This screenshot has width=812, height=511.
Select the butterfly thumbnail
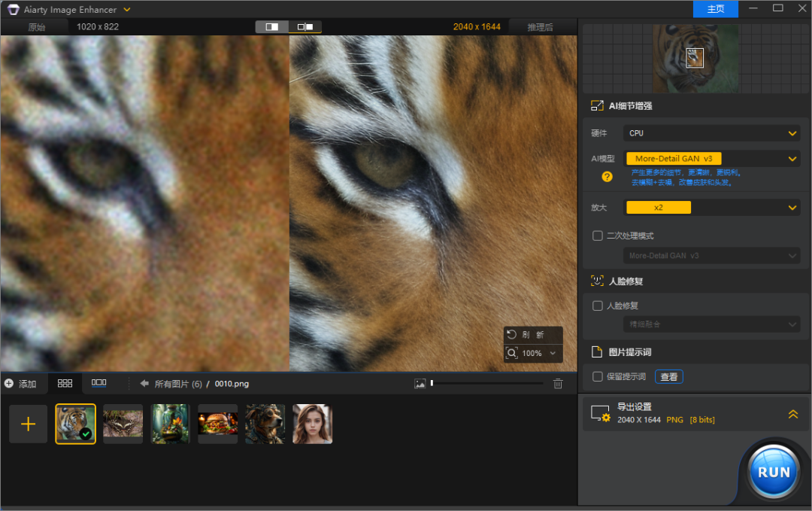pos(123,424)
